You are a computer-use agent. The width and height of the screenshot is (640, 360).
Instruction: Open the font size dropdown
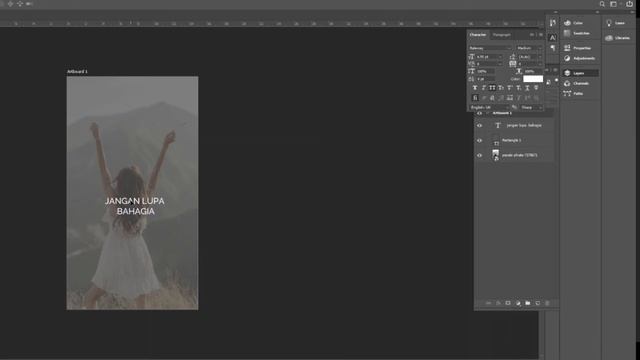pyautogui.click(x=489, y=57)
